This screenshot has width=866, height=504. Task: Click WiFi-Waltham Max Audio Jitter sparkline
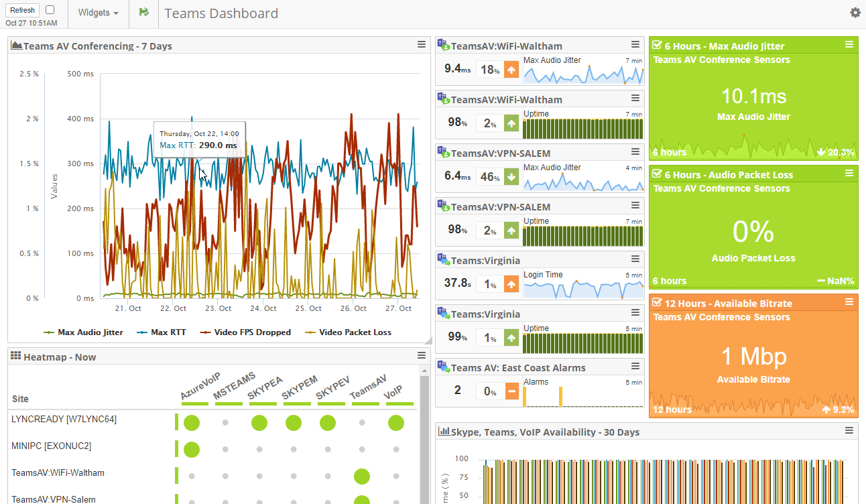click(x=582, y=74)
